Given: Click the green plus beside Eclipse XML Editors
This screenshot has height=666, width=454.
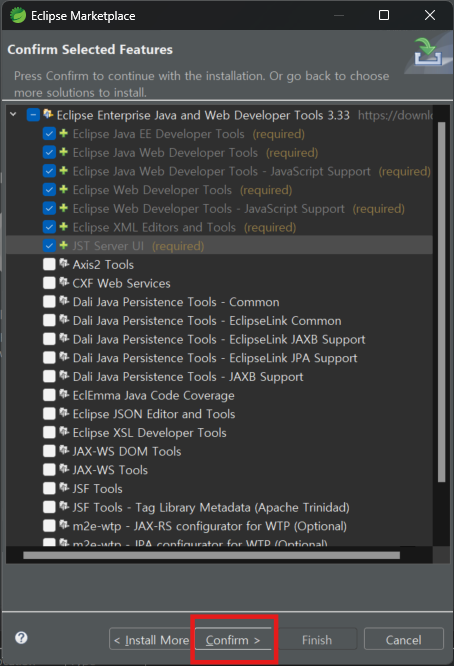Looking at the screenshot, I should [64, 227].
